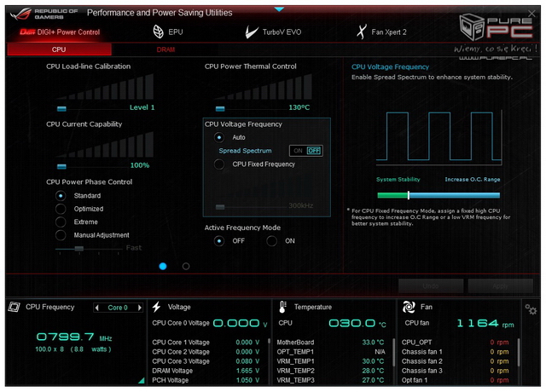Select next core with right arrow
The image size is (546, 392).
pos(139,308)
